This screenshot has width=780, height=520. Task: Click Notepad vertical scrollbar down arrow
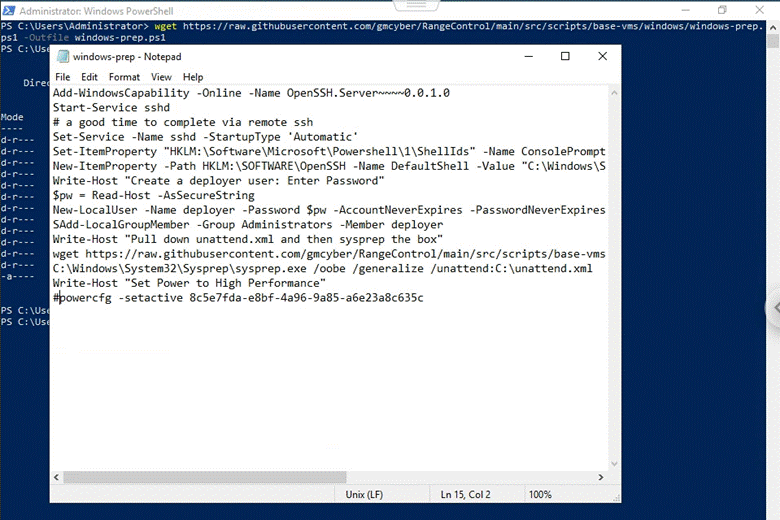pyautogui.click(x=614, y=464)
